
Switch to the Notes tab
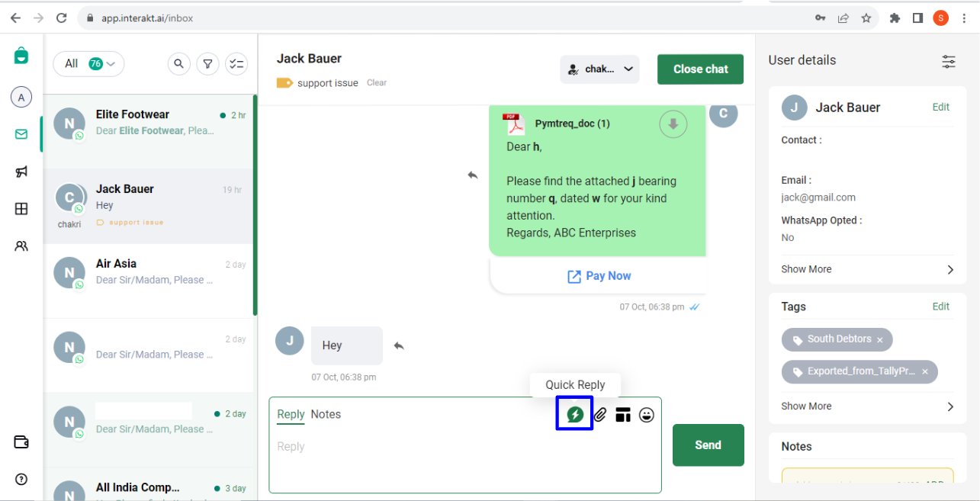pyautogui.click(x=326, y=414)
